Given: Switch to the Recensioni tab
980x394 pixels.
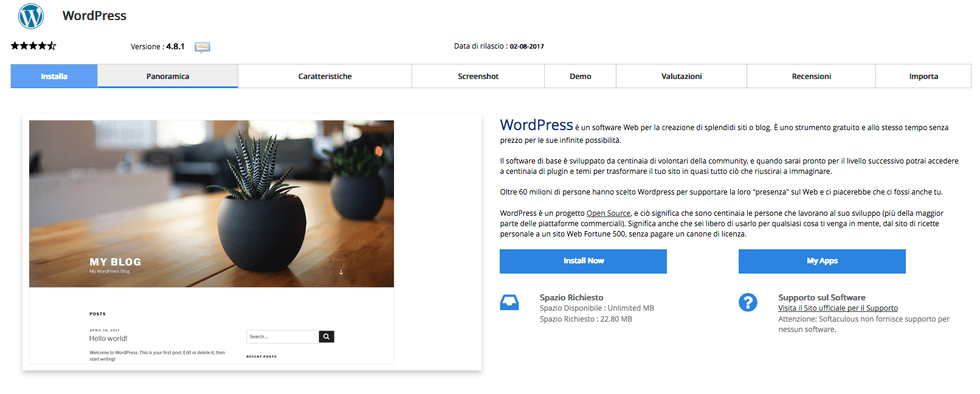Looking at the screenshot, I should [x=811, y=76].
